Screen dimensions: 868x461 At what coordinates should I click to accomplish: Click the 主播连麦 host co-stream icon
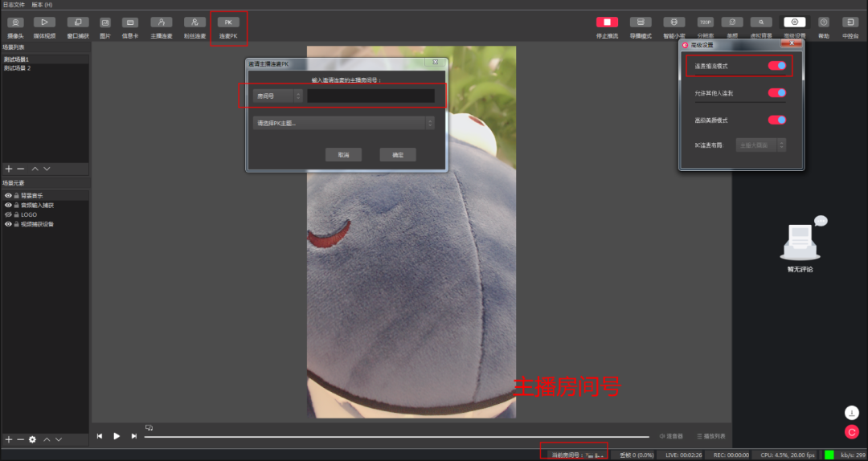click(x=162, y=22)
